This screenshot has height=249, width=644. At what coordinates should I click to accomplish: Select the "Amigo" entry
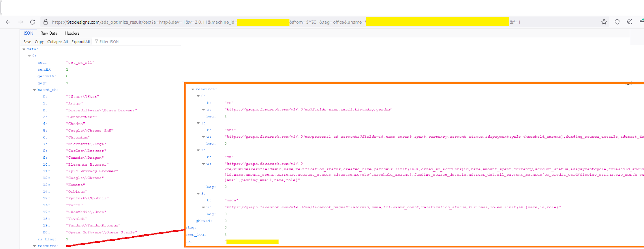point(74,103)
